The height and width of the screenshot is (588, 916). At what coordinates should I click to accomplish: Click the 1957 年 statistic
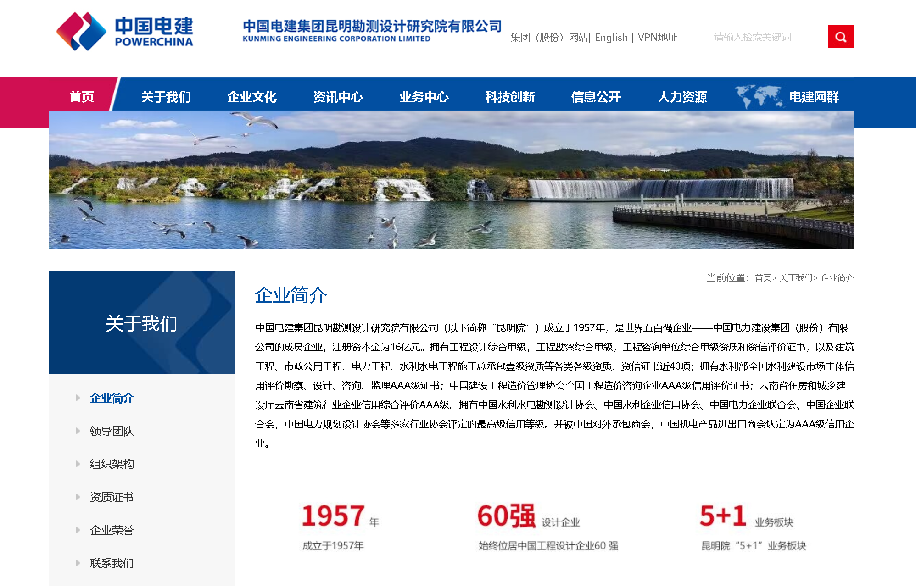coord(340,516)
